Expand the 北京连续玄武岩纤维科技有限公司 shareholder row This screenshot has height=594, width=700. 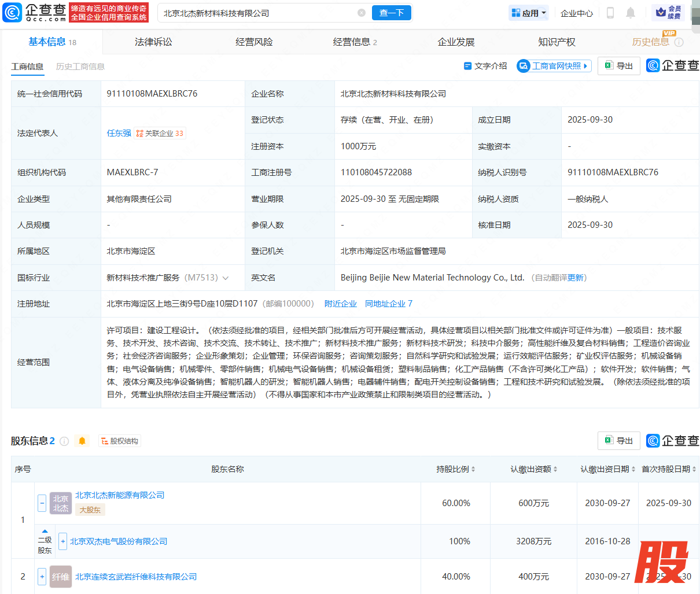tap(42, 577)
